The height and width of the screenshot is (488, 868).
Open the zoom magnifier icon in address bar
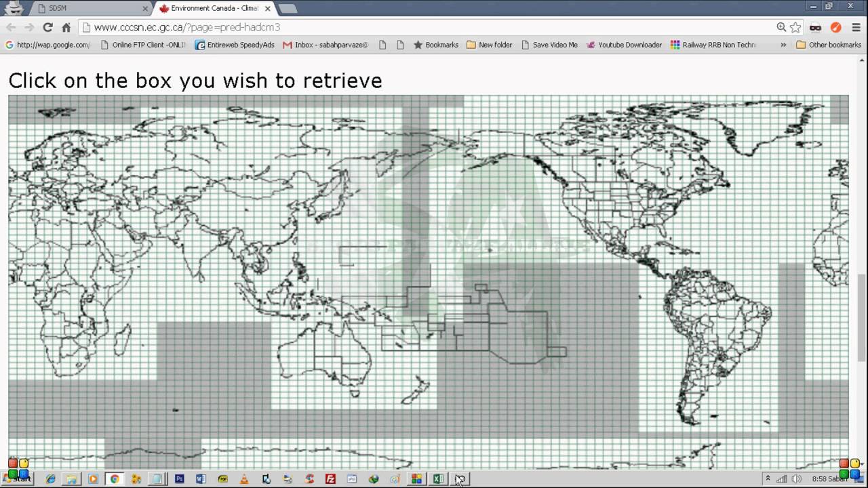tap(781, 28)
